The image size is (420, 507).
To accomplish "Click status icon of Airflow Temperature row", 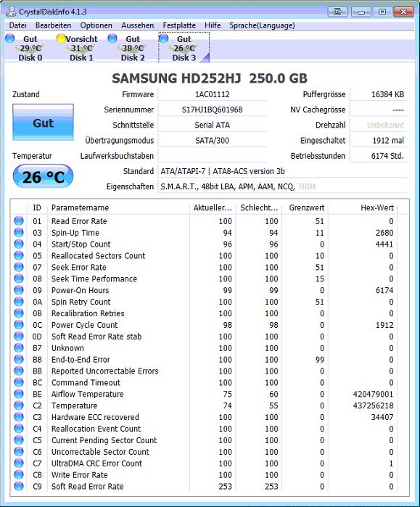I will click(19, 394).
